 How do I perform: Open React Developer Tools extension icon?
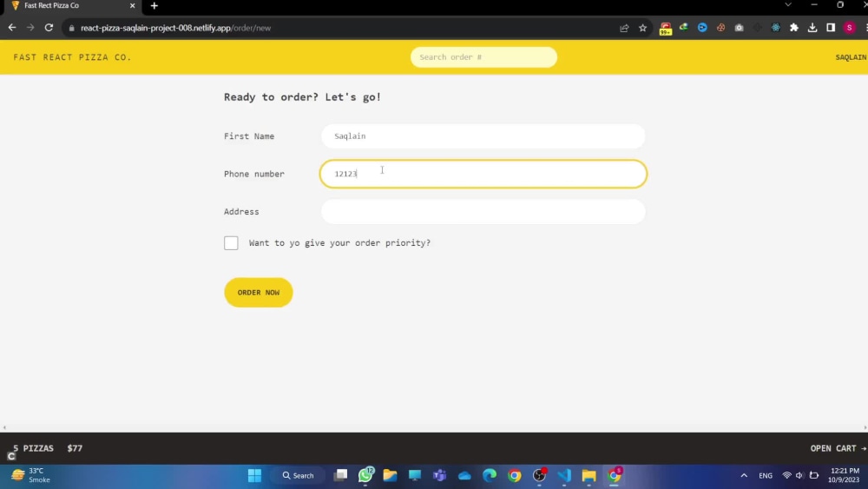click(x=775, y=28)
